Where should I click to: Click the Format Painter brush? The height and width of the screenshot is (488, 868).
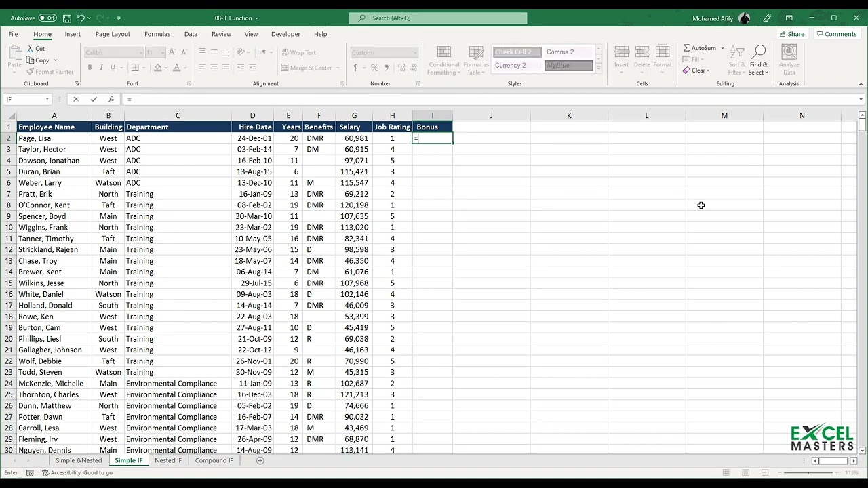pyautogui.click(x=31, y=72)
